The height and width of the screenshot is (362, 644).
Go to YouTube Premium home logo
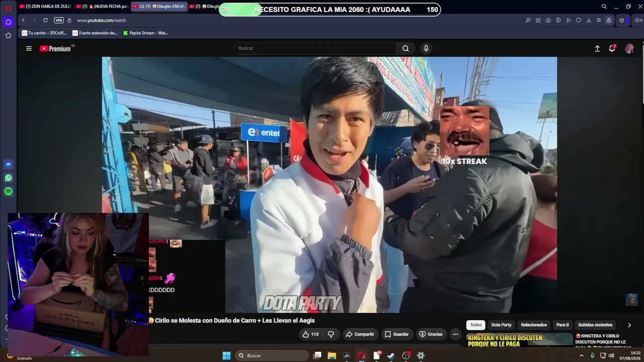56,48
